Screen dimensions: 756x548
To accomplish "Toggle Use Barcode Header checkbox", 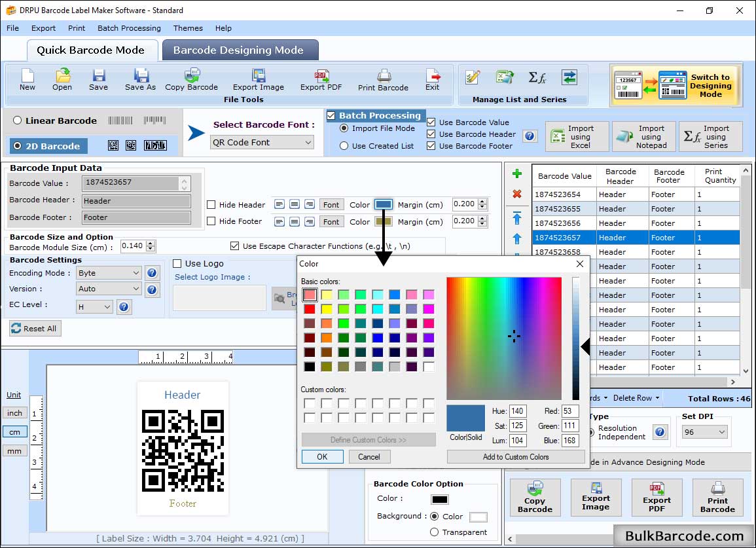I will pyautogui.click(x=431, y=134).
